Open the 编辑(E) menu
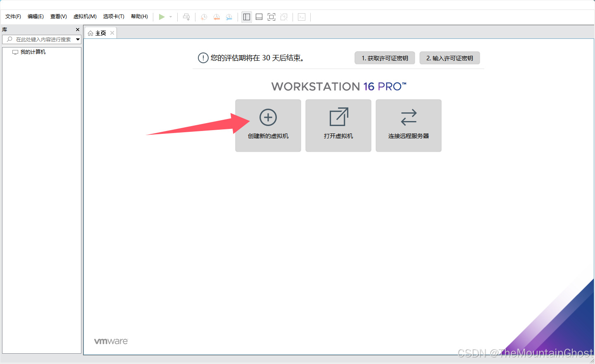 click(36, 17)
